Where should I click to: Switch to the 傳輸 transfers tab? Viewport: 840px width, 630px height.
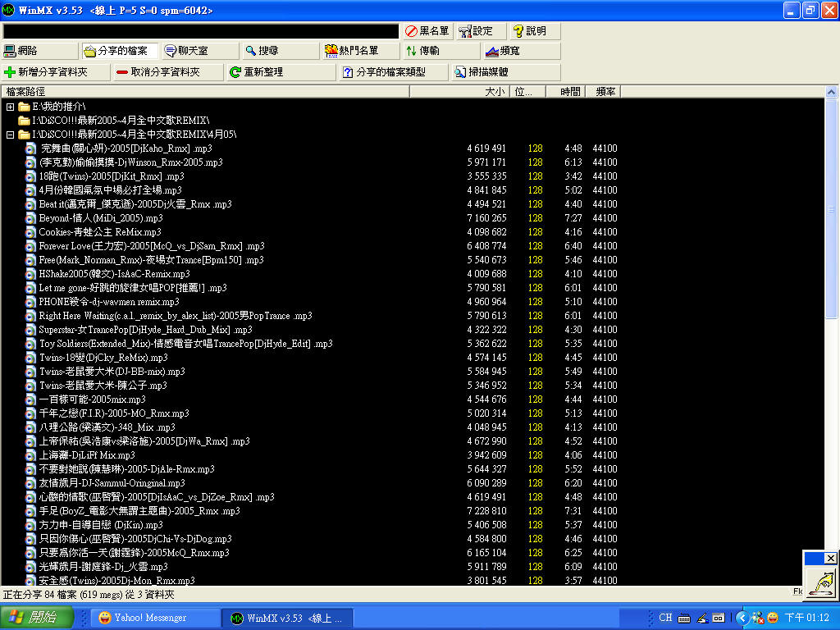(441, 51)
